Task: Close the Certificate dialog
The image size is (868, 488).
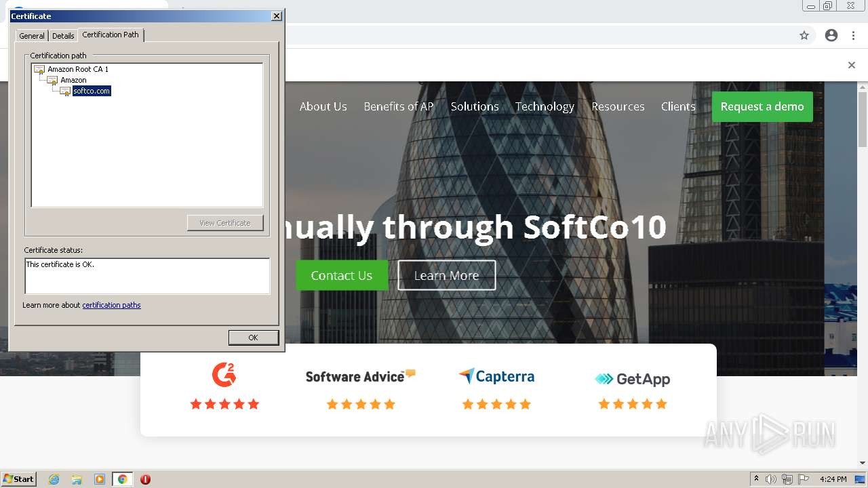Action: [x=276, y=16]
